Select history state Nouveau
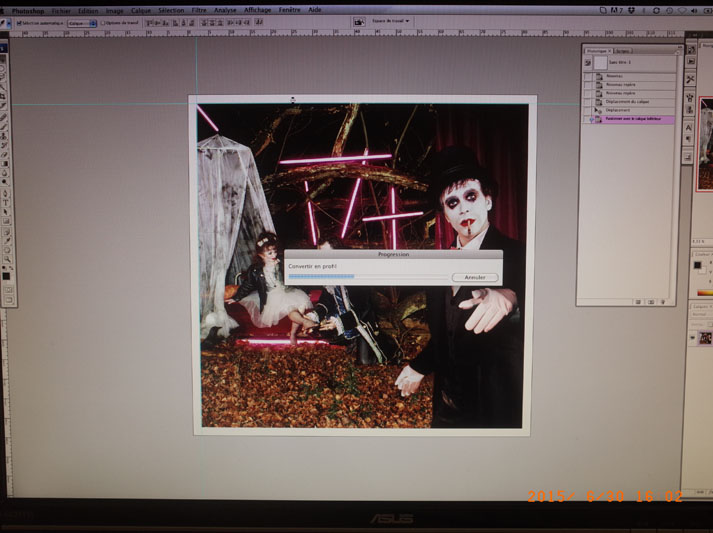Screen dimensions: 713x533 coord(633,76)
